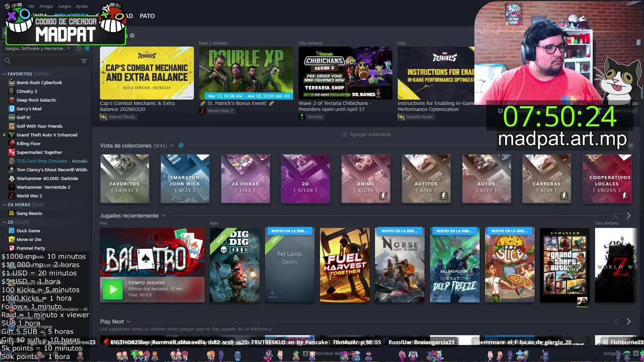Open the Play Next shelf dropdown
Viewport: 644px width, 362px height.
tap(128, 322)
